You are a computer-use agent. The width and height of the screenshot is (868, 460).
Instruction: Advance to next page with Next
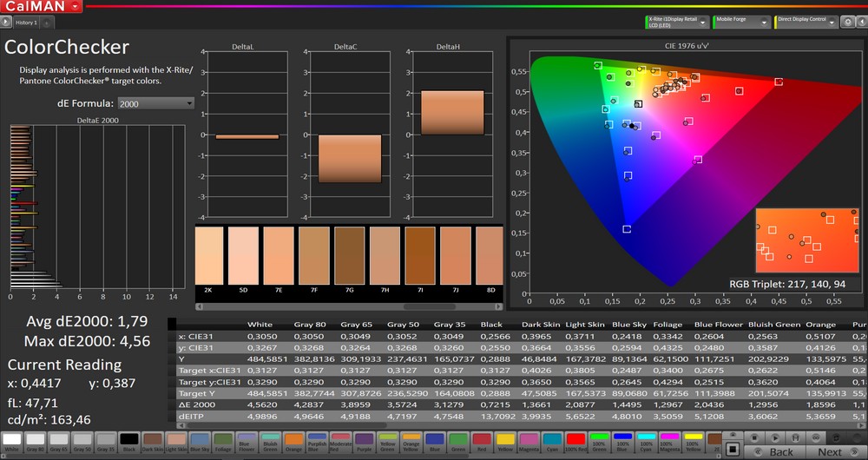(x=837, y=451)
